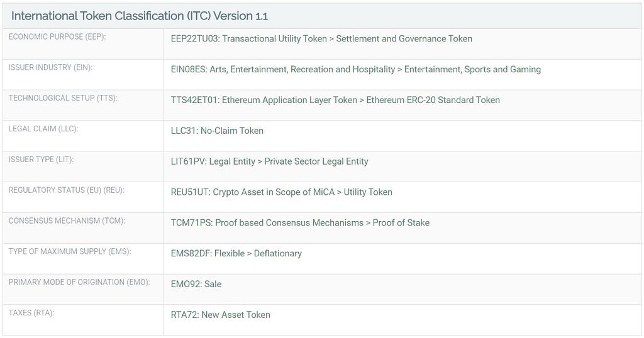644x338 pixels.
Task: Select the ISSUER INDUSTRY (EIN) label
Action: pos(50,67)
